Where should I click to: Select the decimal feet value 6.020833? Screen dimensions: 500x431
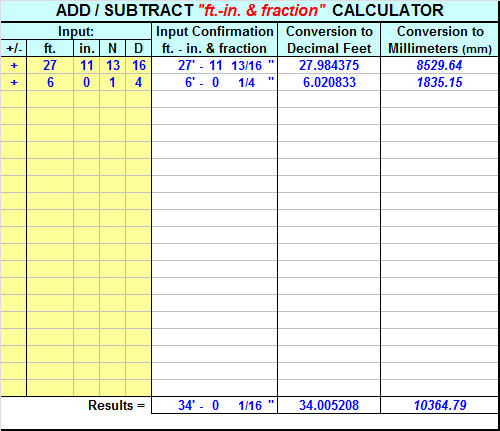(329, 82)
